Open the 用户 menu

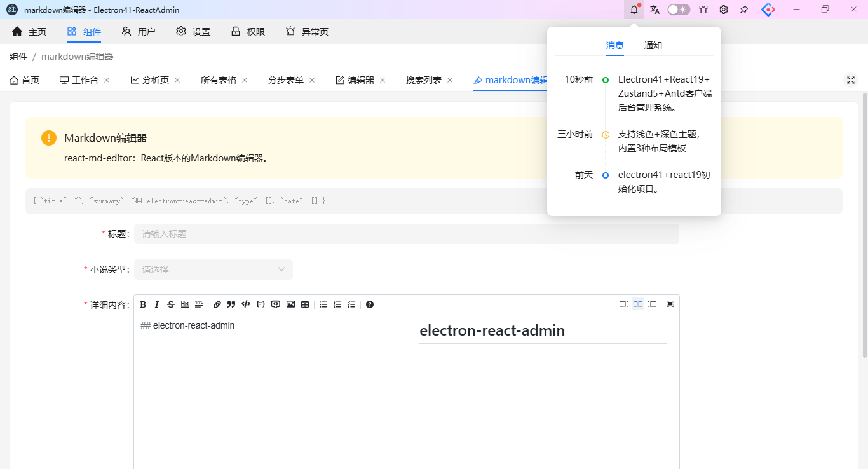click(139, 32)
